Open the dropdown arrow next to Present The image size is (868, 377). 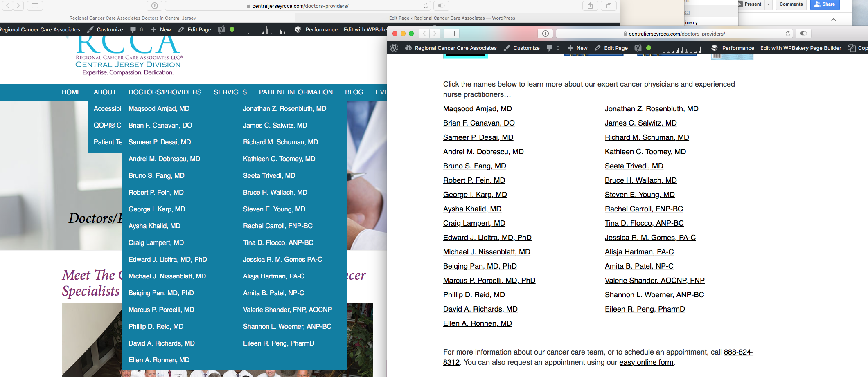pyautogui.click(x=769, y=4)
